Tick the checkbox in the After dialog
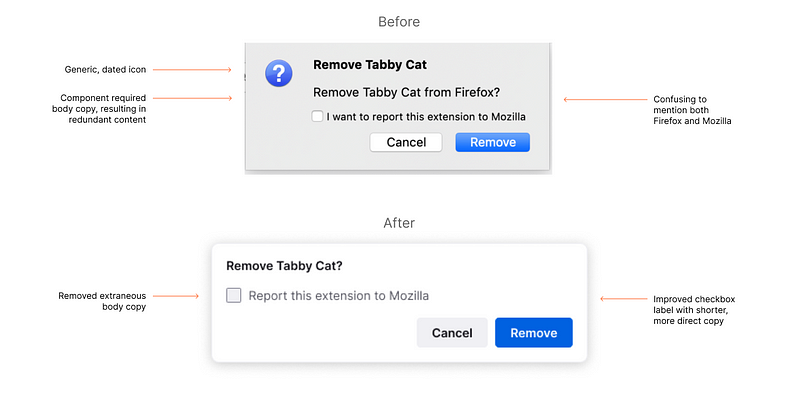This screenshot has height=393, width=800. (234, 296)
